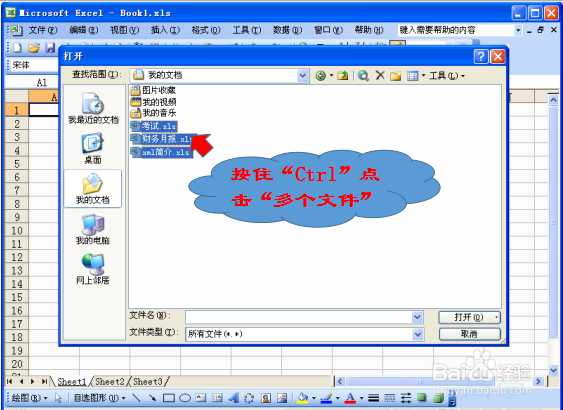Click the 取消 cancel button
Screen dimensions: 563x410
(469, 334)
